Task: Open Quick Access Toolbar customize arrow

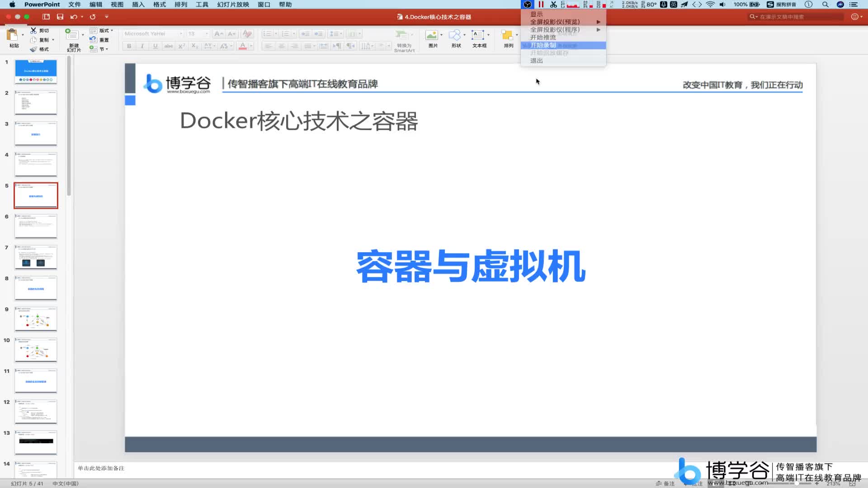Action: click(107, 17)
